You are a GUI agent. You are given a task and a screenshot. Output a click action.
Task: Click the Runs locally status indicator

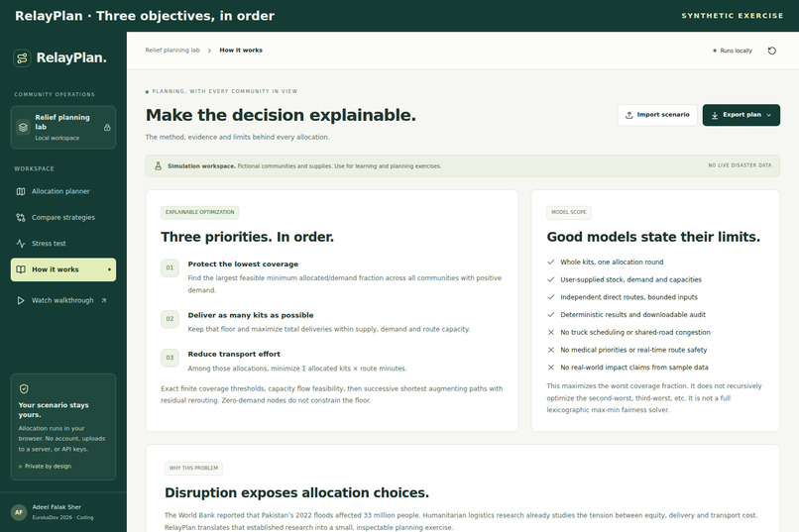[733, 51]
